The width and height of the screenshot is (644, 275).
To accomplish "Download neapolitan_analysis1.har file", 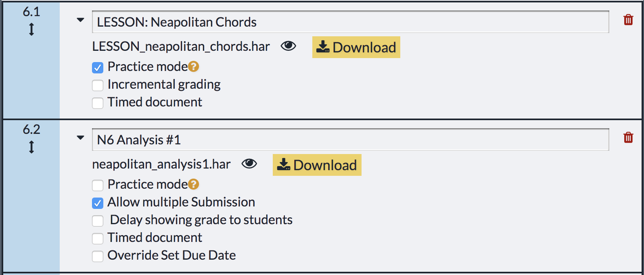I will tap(317, 165).
